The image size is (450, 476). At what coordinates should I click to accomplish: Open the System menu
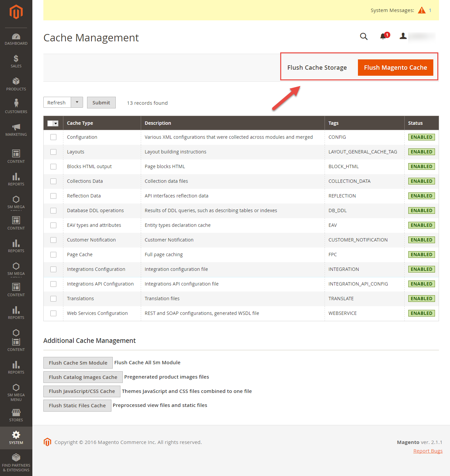(x=16, y=438)
